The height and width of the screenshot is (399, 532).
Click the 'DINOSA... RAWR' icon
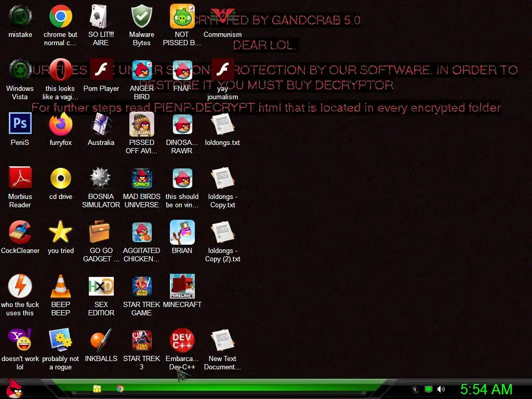[182, 124]
